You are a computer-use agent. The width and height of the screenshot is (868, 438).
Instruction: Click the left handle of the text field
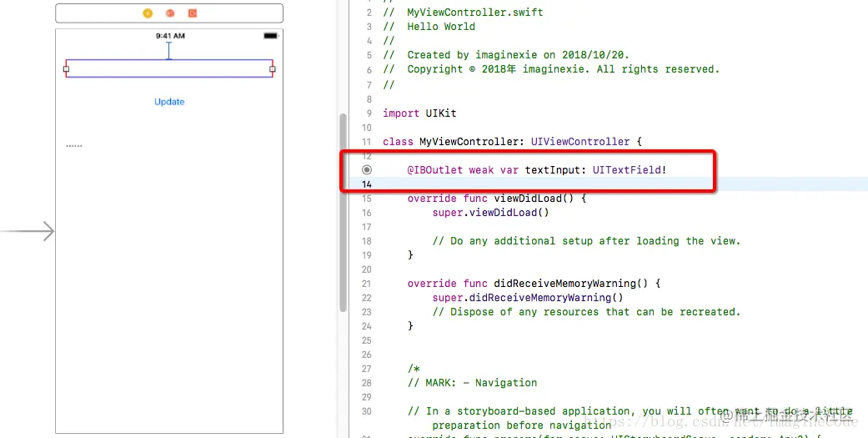click(66, 69)
